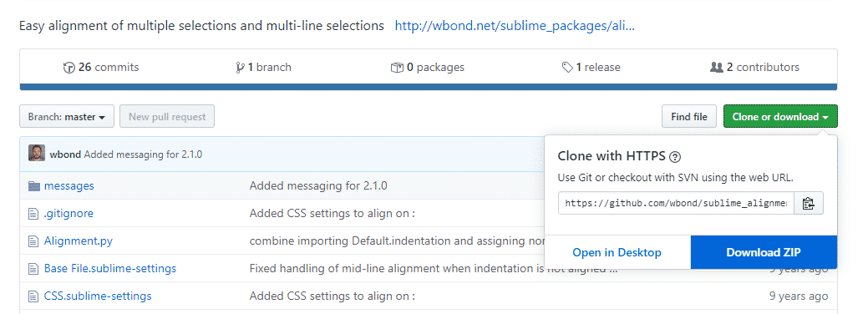Click the branch icon next to 1 branch

(x=241, y=68)
